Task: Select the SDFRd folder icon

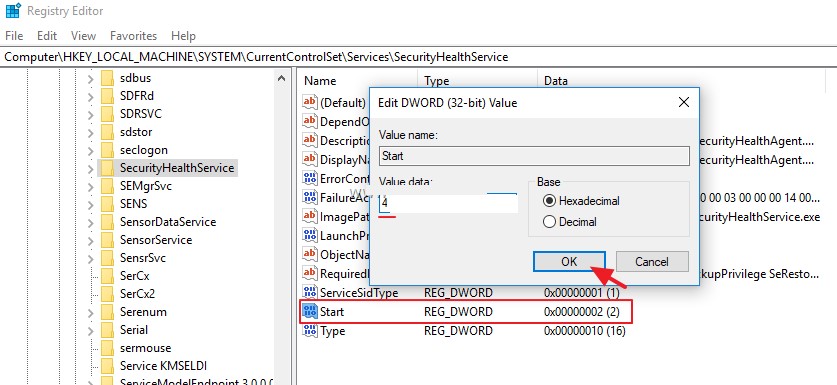Action: click(107, 96)
